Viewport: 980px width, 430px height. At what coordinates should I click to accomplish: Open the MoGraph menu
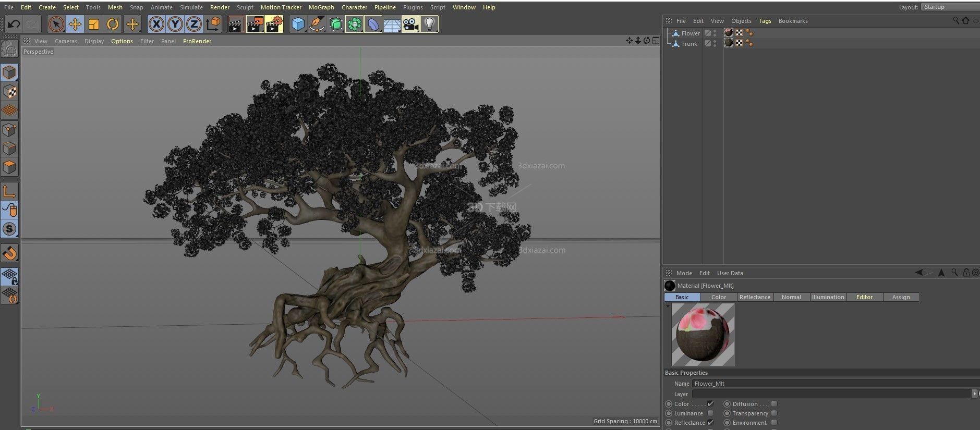tap(321, 7)
